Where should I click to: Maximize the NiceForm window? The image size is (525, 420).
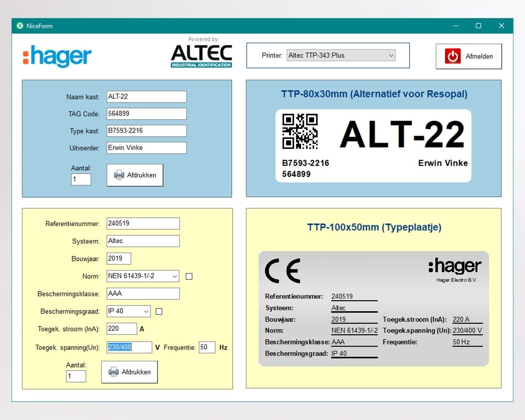(478, 26)
